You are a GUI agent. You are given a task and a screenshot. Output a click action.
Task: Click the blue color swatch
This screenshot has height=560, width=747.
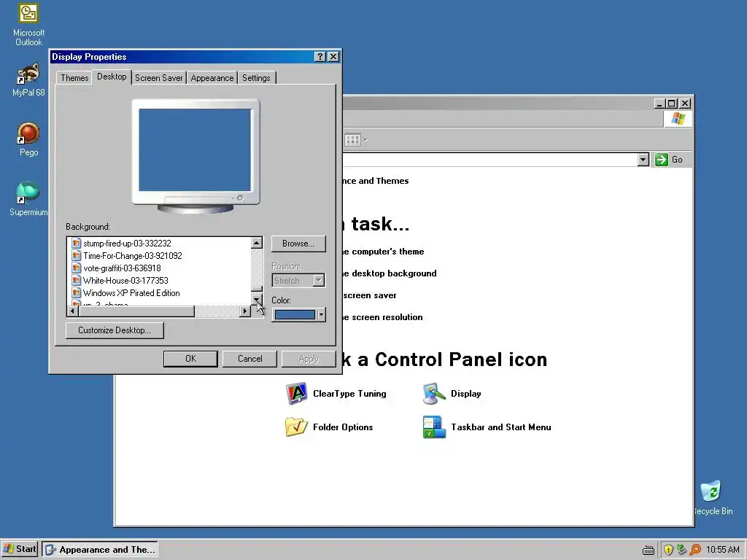[x=295, y=314]
